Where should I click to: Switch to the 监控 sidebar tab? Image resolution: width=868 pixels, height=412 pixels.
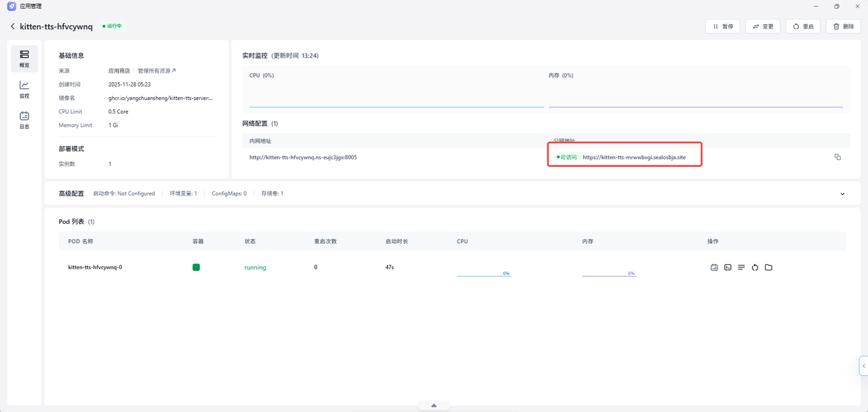pos(24,90)
